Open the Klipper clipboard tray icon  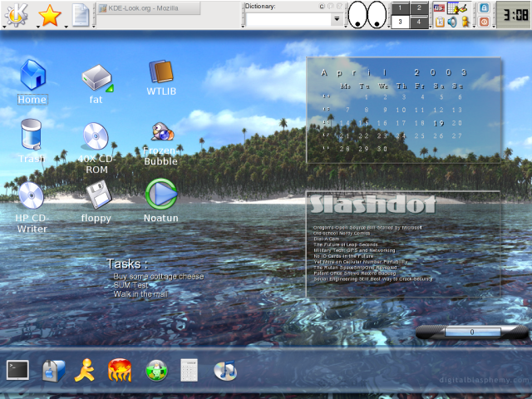(440, 22)
